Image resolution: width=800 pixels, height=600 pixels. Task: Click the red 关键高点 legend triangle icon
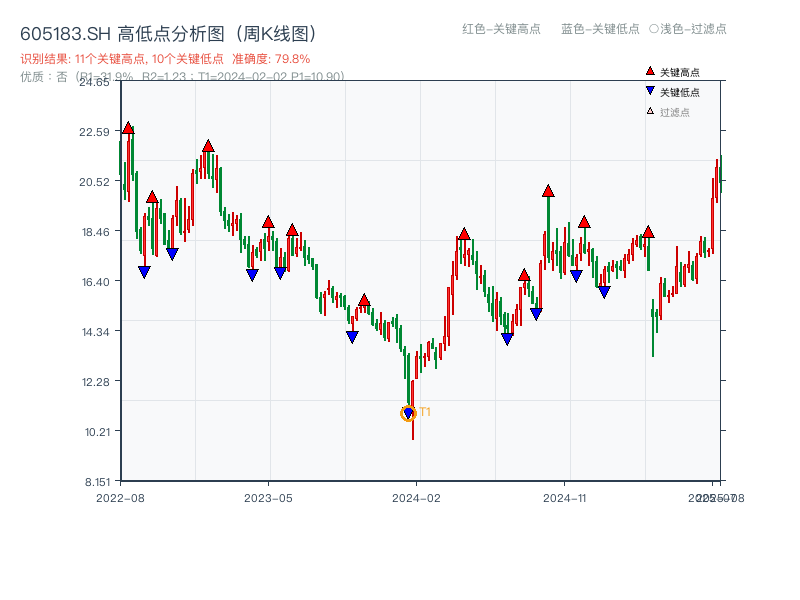coord(650,71)
